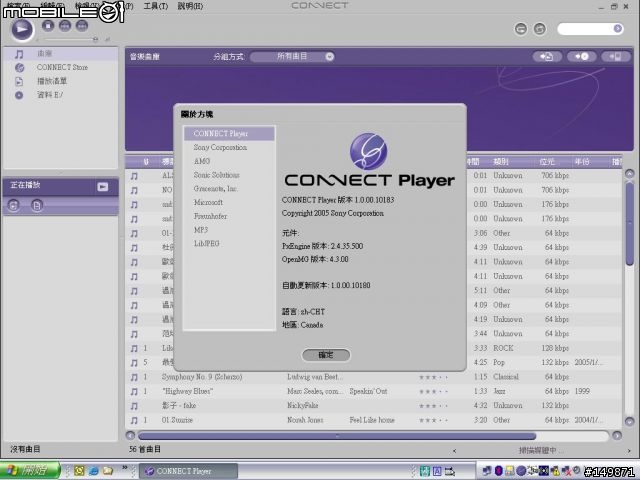Click album Feel Like home cell

pos(372,420)
